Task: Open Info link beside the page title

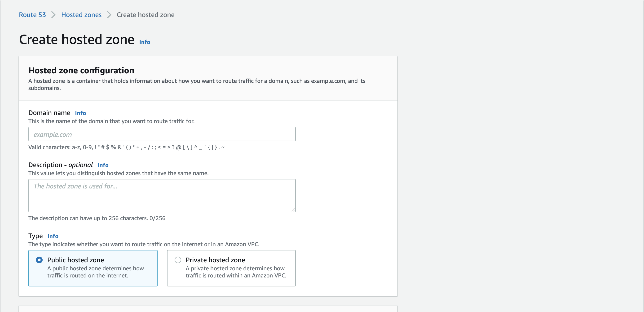Action: (x=145, y=42)
